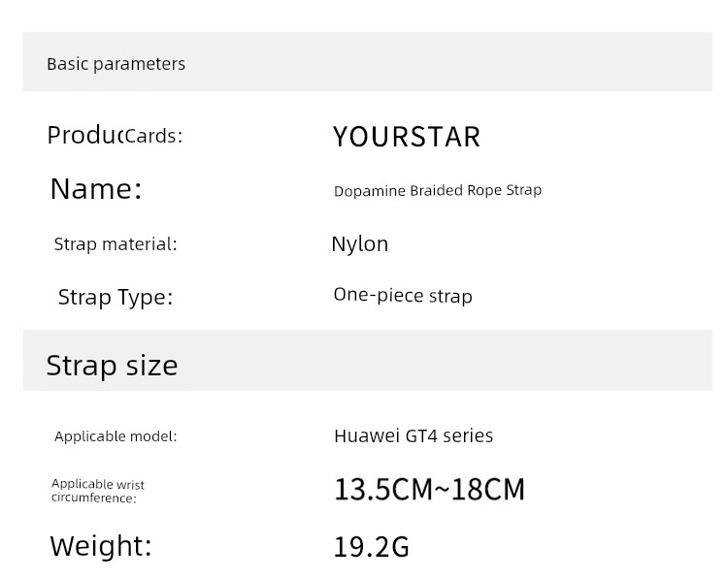Click the Strap Type: label
Viewport: 728px width, 579px height.
(115, 297)
